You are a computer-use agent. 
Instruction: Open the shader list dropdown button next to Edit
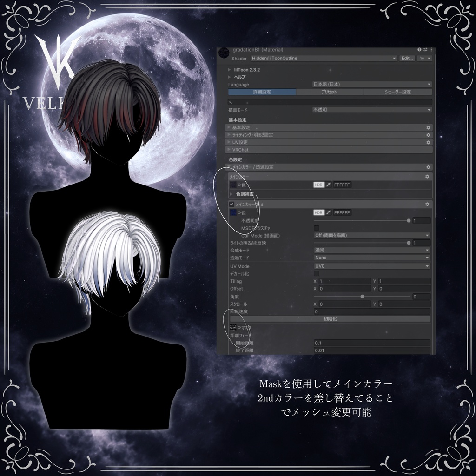pos(425,58)
